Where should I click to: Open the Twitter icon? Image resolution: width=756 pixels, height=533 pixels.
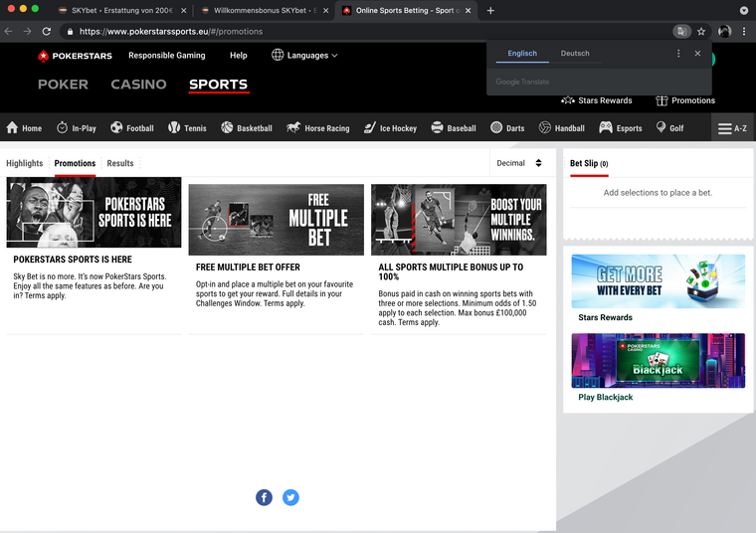tap(290, 497)
